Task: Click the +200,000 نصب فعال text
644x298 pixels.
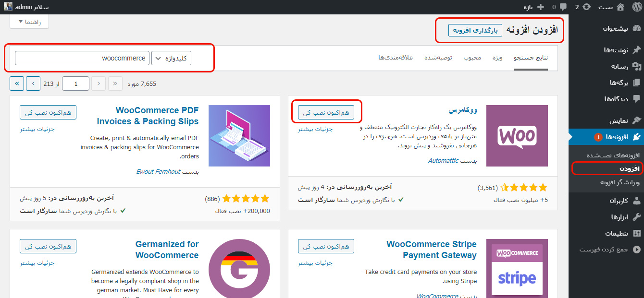Action: tap(243, 211)
